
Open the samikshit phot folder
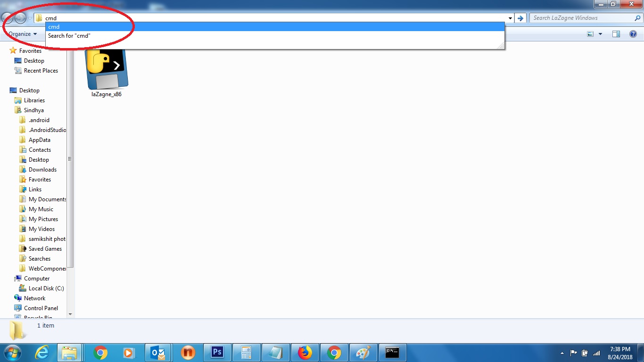[47, 239]
